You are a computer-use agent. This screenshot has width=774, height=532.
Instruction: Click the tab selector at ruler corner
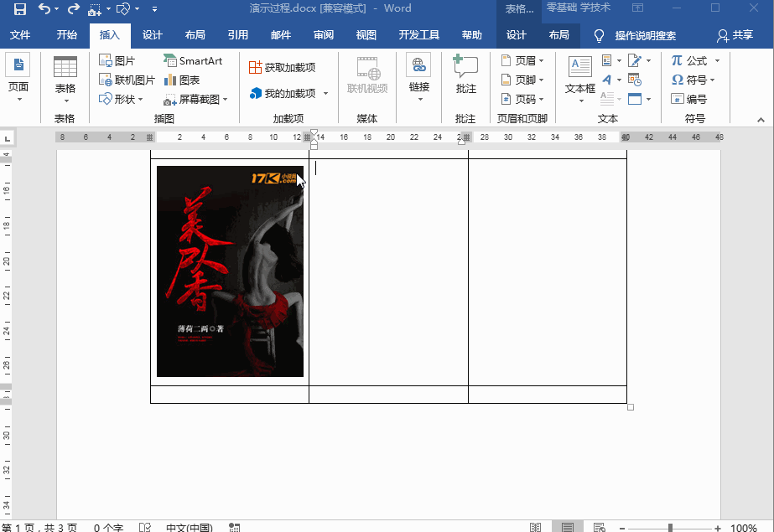pos(8,138)
